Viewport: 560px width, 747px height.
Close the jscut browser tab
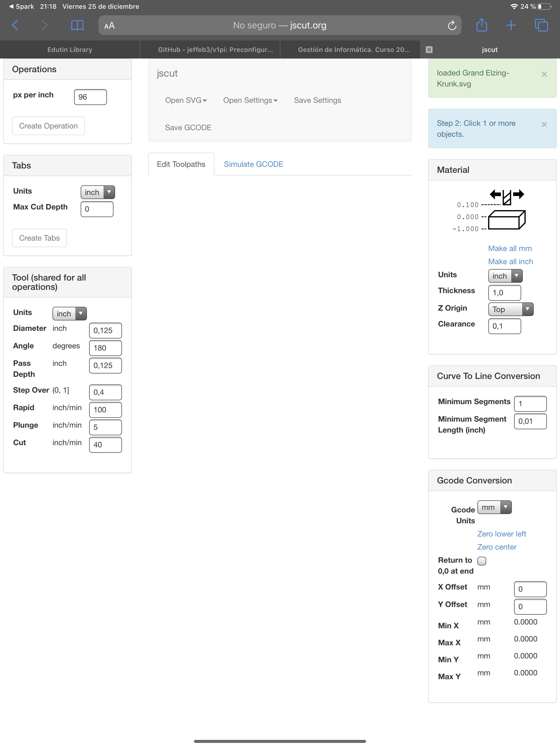429,50
